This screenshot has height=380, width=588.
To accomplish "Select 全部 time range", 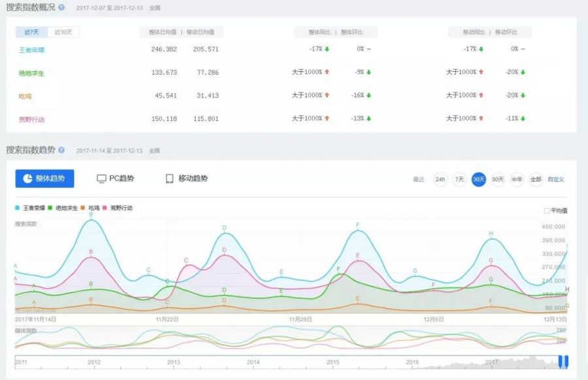I will click(536, 179).
